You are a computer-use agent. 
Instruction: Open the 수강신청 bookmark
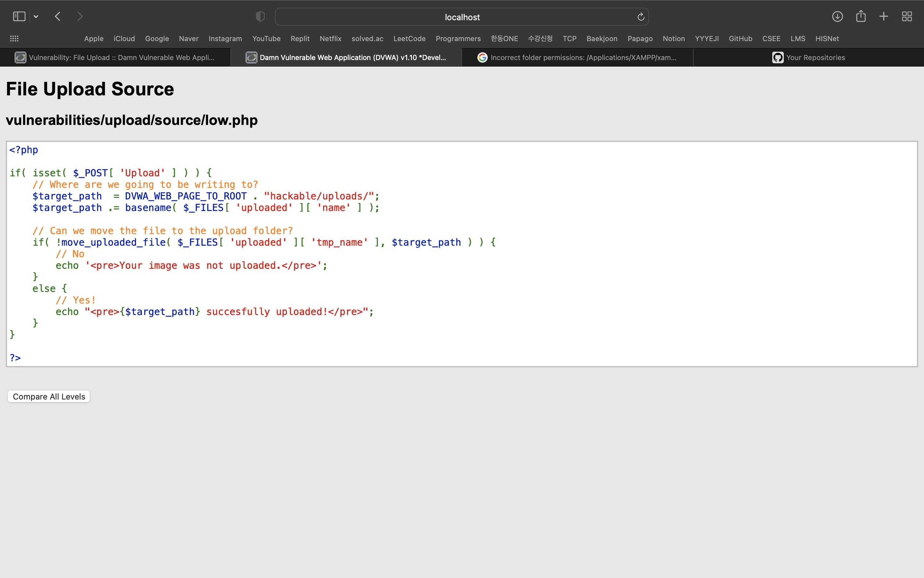point(540,39)
